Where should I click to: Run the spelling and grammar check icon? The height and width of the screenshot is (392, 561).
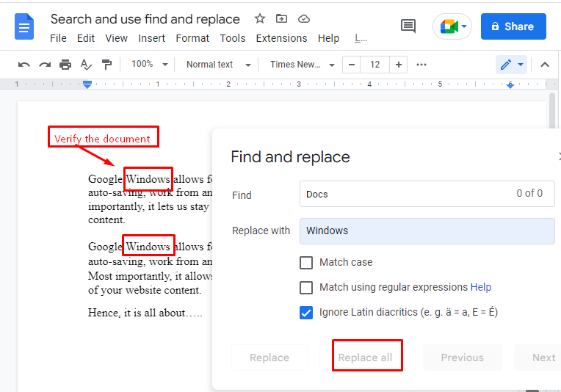point(86,65)
